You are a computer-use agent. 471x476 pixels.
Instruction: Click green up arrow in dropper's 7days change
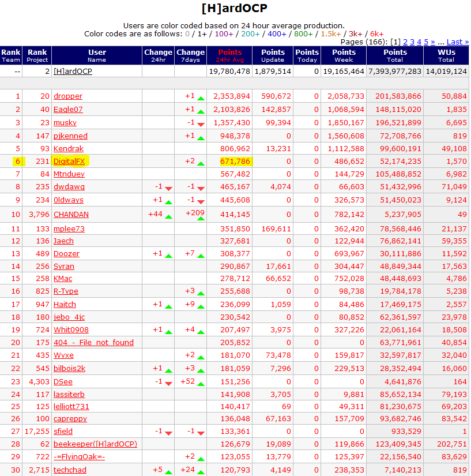click(201, 98)
